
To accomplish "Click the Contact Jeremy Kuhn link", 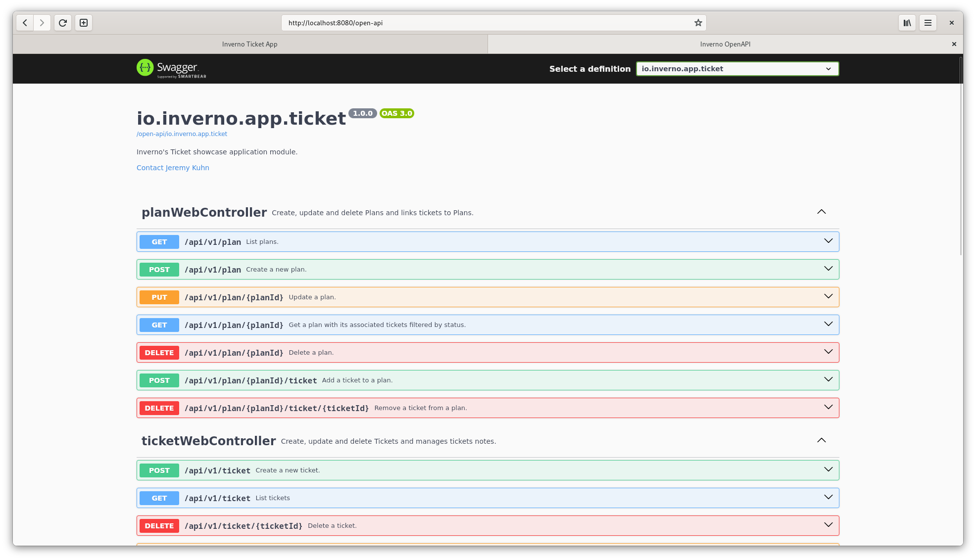I will [173, 168].
